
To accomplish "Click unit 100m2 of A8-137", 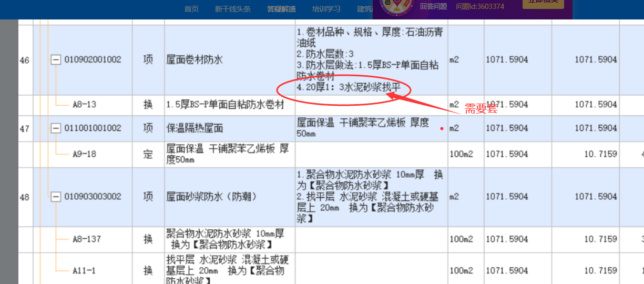I will click(x=462, y=239).
